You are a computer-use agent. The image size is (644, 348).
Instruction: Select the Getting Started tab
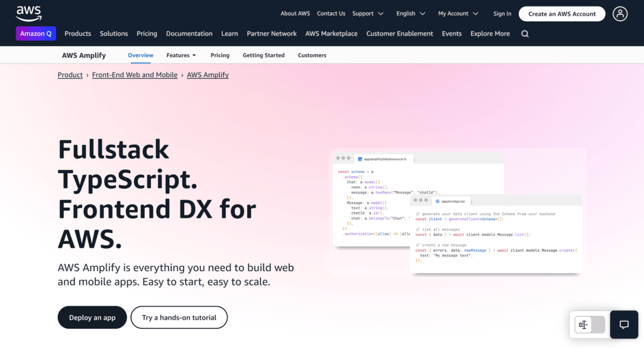[264, 55]
